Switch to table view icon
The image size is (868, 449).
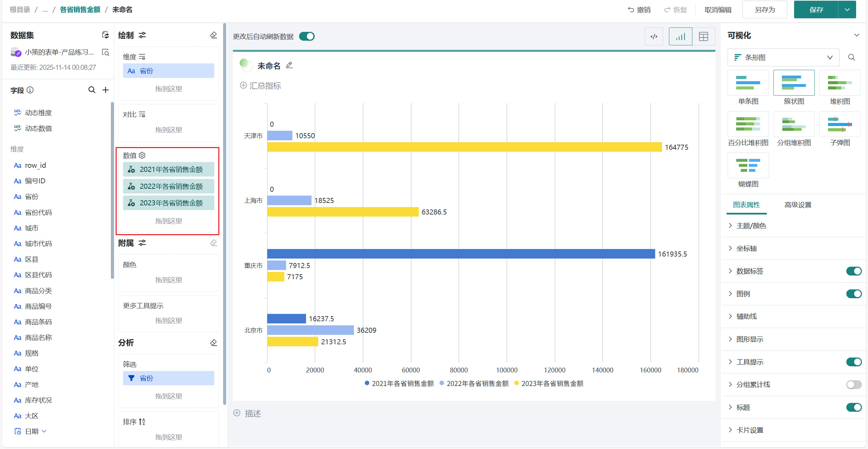(704, 37)
